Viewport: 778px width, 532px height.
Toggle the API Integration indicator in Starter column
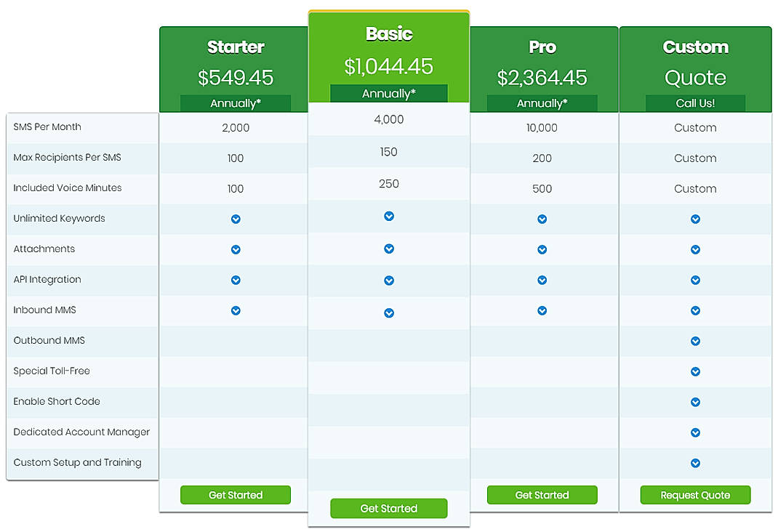pos(235,280)
